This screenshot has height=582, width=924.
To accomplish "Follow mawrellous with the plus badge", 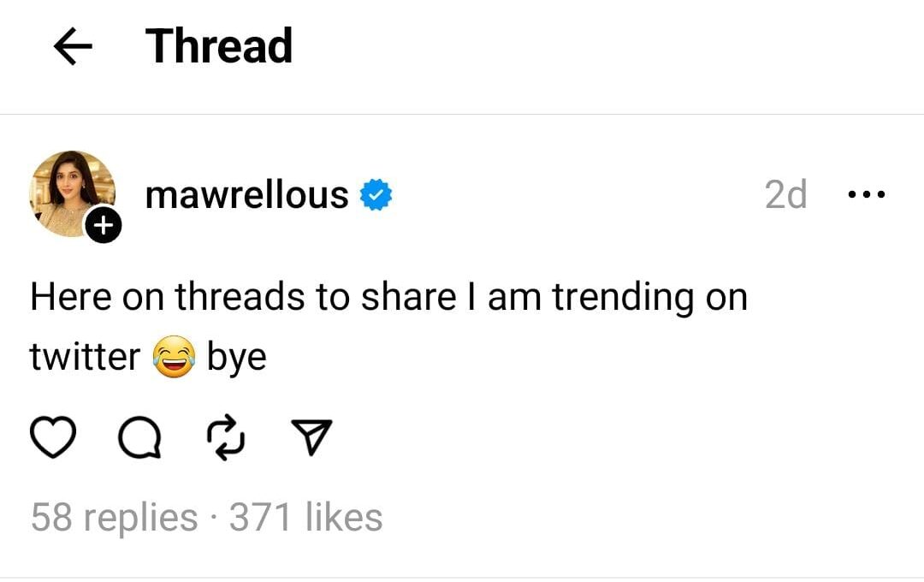I will 103,226.
